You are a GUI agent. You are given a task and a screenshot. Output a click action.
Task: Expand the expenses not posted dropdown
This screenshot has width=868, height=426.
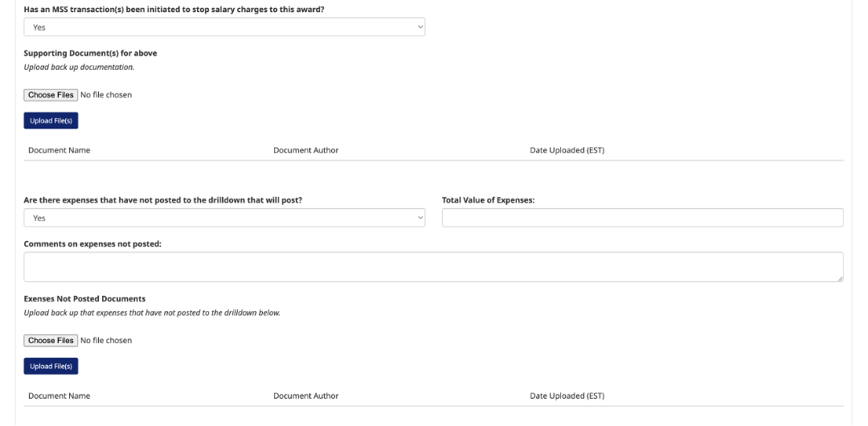click(223, 218)
